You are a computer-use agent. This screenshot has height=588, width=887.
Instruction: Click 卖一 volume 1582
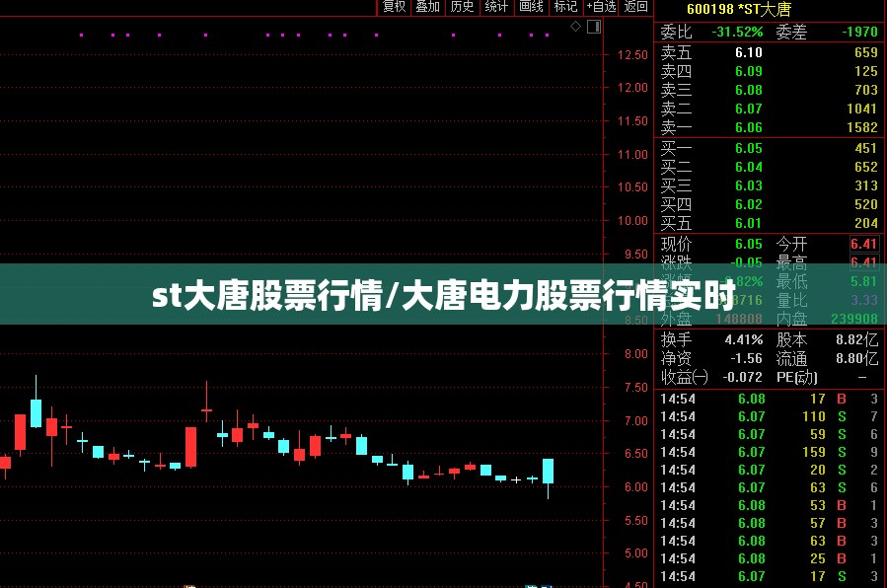pos(862,128)
